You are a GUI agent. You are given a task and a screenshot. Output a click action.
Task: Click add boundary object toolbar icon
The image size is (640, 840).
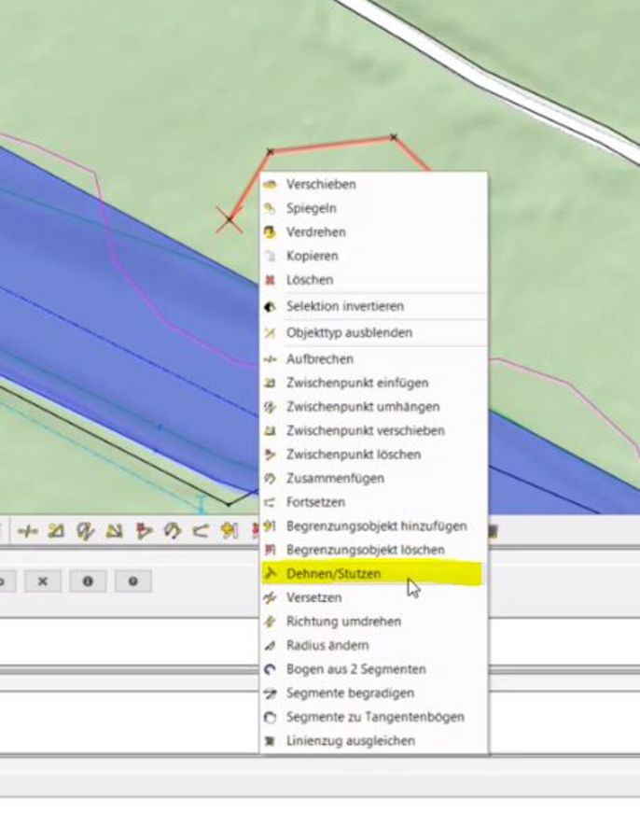tap(230, 531)
